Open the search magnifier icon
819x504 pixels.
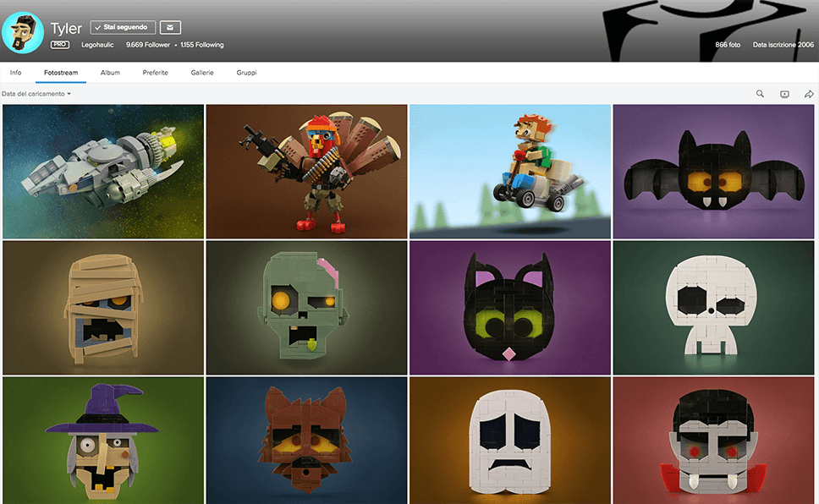pyautogui.click(x=760, y=94)
